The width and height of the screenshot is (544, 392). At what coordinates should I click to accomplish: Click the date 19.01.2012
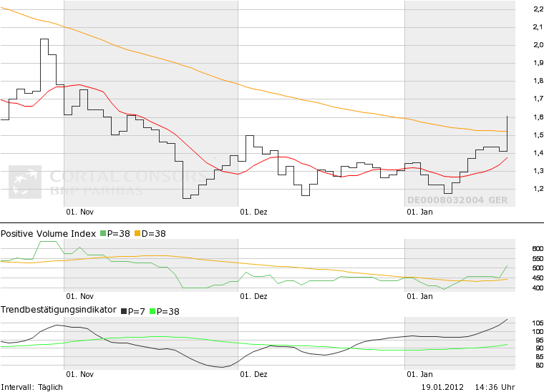[x=442, y=387]
